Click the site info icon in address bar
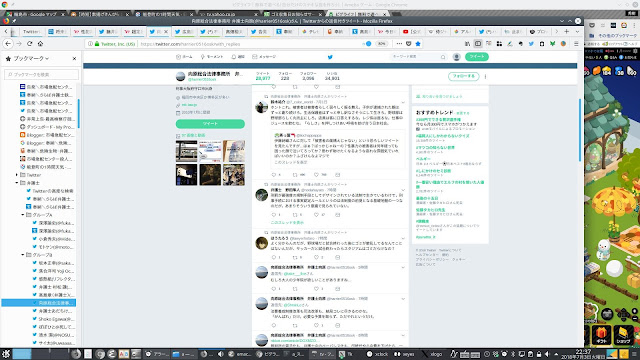640x360 pixels. pyautogui.click(x=90, y=44)
